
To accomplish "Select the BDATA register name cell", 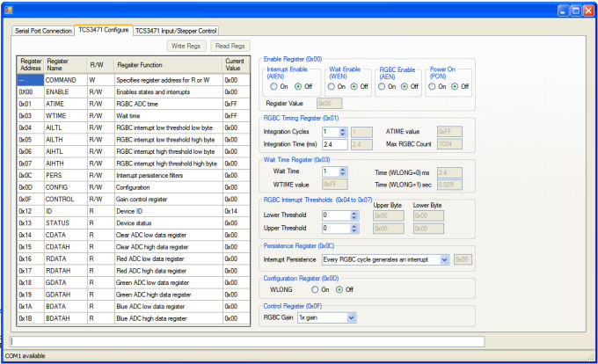I will [x=66, y=307].
